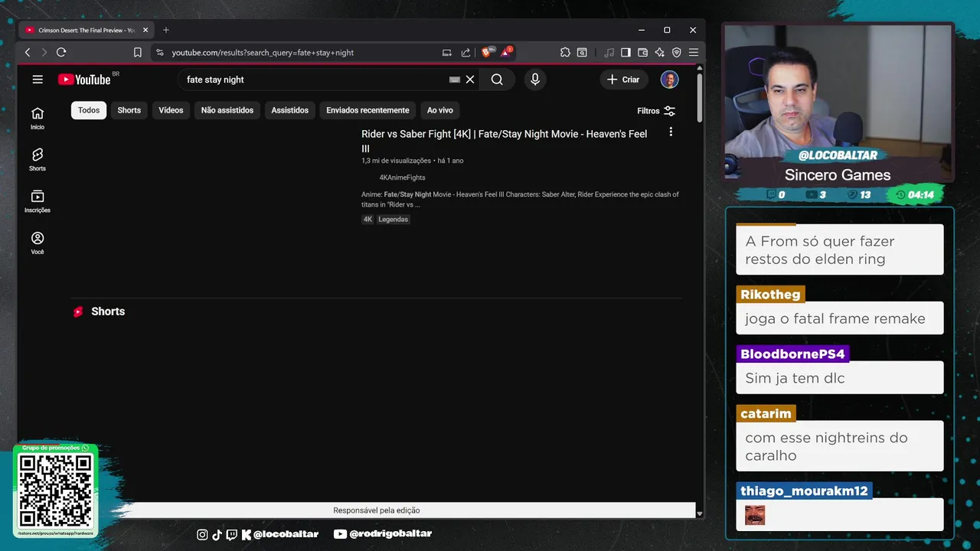Select the Todos filter chip

[x=89, y=110]
